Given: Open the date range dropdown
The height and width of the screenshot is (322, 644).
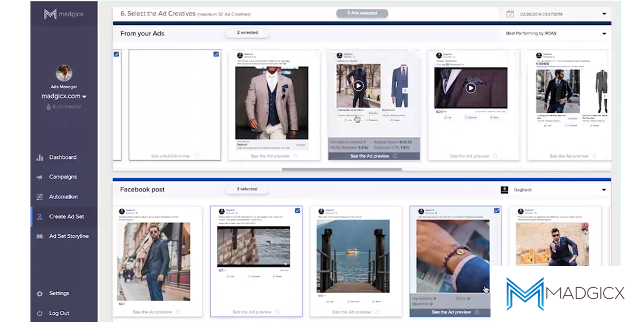Looking at the screenshot, I should point(604,14).
